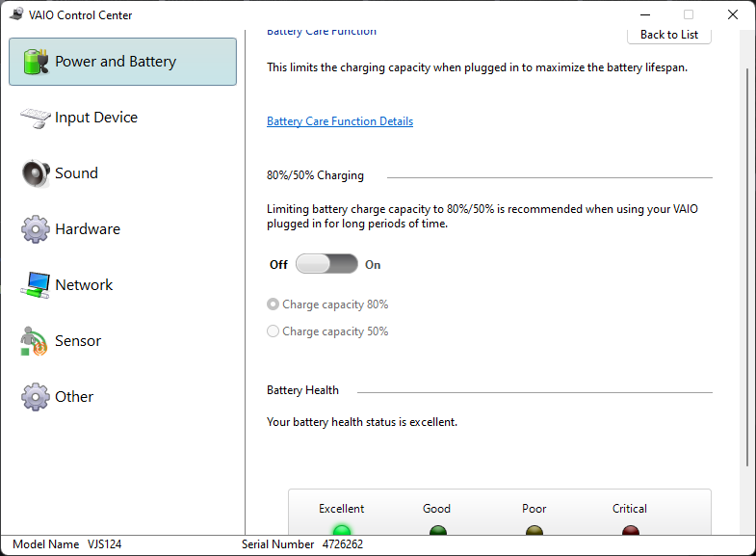Click the dark green Good health indicator
This screenshot has height=556, width=756.
click(438, 530)
